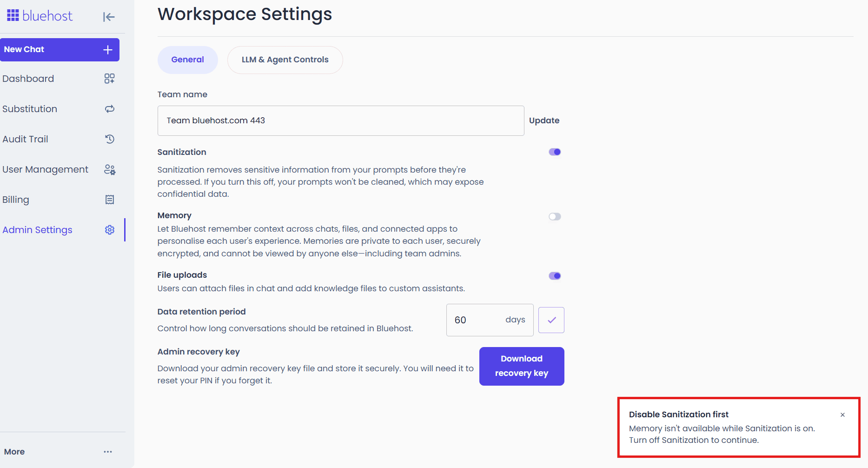Disable the File uploads toggle
This screenshot has height=468, width=868.
click(x=555, y=276)
